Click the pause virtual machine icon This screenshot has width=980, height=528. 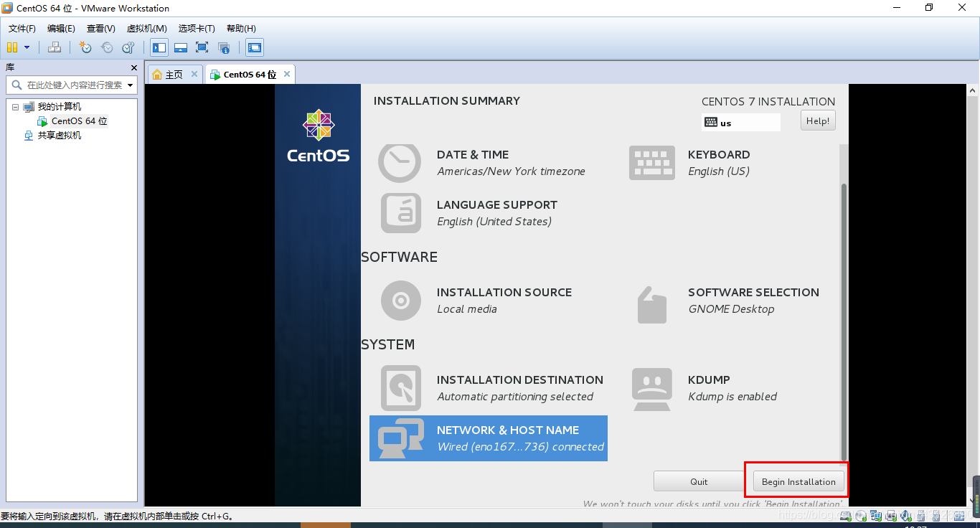11,47
